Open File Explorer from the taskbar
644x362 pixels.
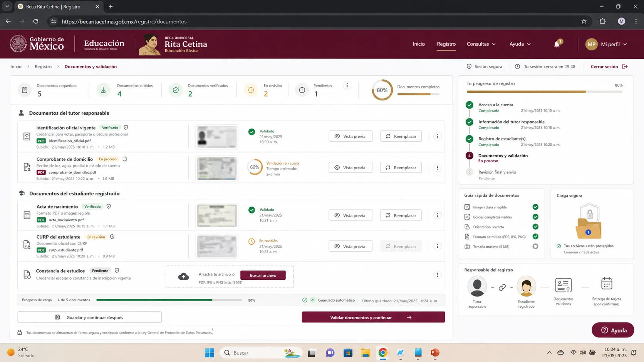click(x=366, y=353)
